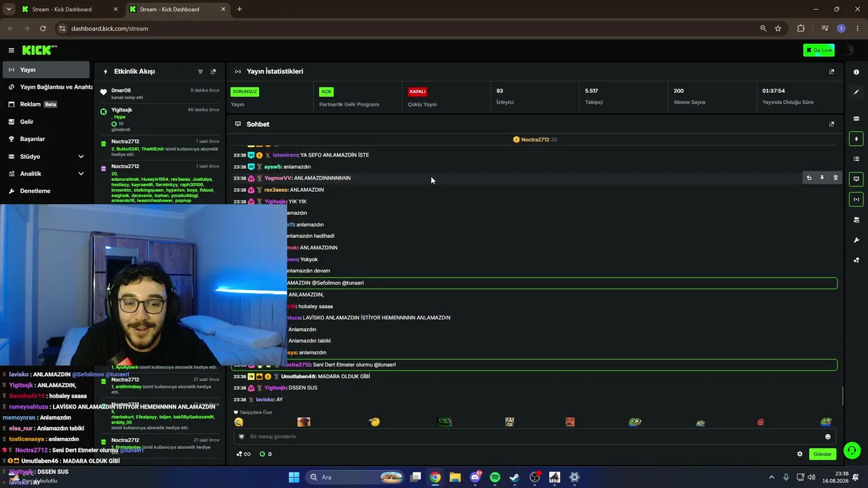Click the wrench tools icon in right sidebar
868x488 pixels.
856,240
